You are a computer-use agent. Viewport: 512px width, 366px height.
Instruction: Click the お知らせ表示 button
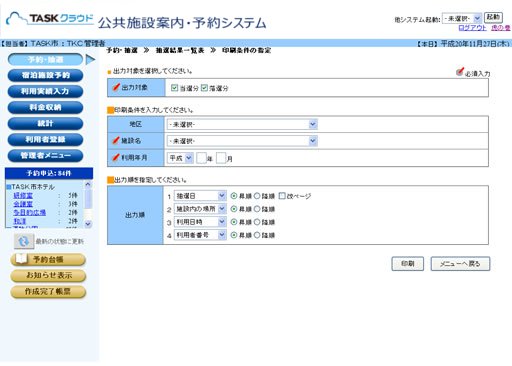click(x=48, y=275)
